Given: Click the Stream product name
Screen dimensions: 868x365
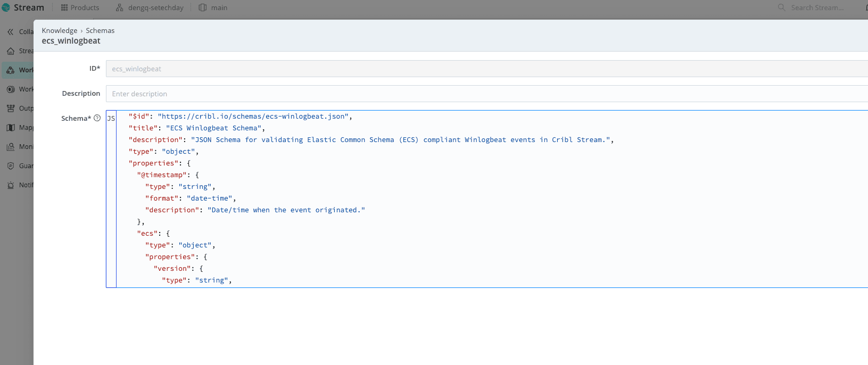Looking at the screenshot, I should [29, 7].
